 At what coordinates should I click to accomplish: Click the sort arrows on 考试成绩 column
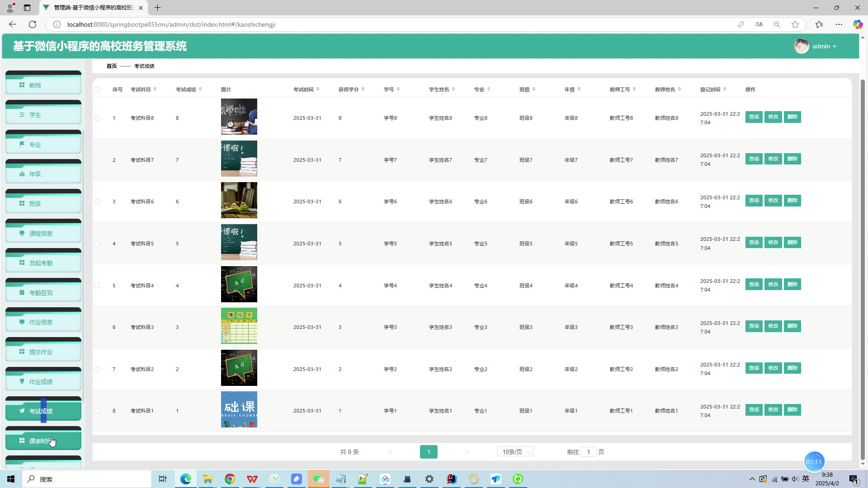(x=200, y=89)
